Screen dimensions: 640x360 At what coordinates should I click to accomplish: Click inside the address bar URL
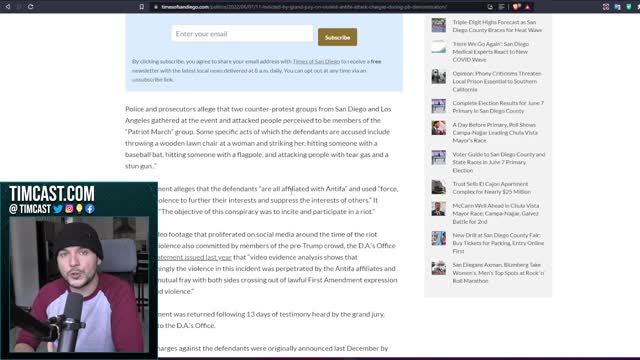(x=304, y=7)
